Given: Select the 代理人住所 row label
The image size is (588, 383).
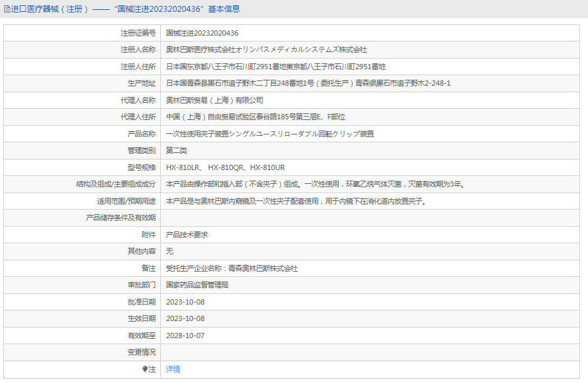Looking at the screenshot, I should point(138,117).
